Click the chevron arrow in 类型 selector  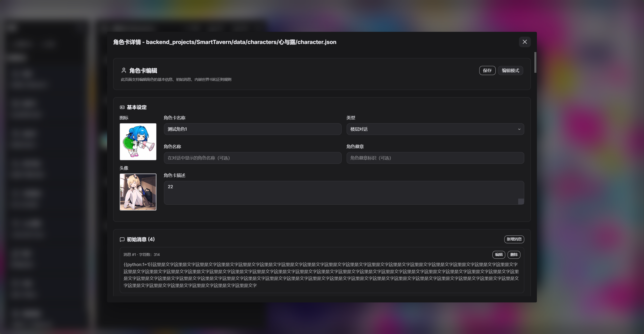click(x=519, y=129)
